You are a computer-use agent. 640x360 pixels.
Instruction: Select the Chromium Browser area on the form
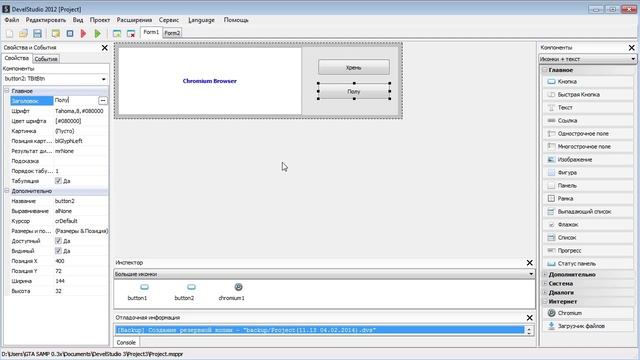(210, 81)
